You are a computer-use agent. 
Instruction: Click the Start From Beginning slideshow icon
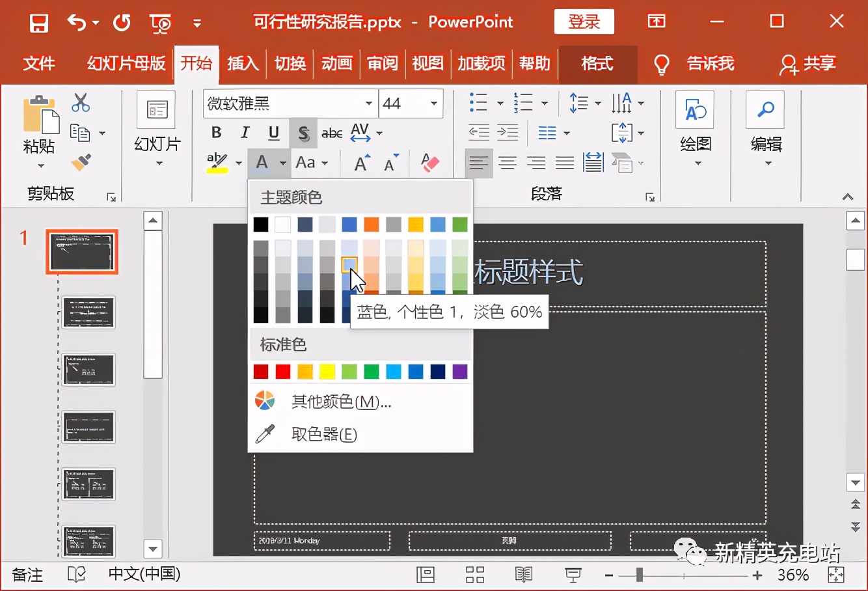coord(159,23)
